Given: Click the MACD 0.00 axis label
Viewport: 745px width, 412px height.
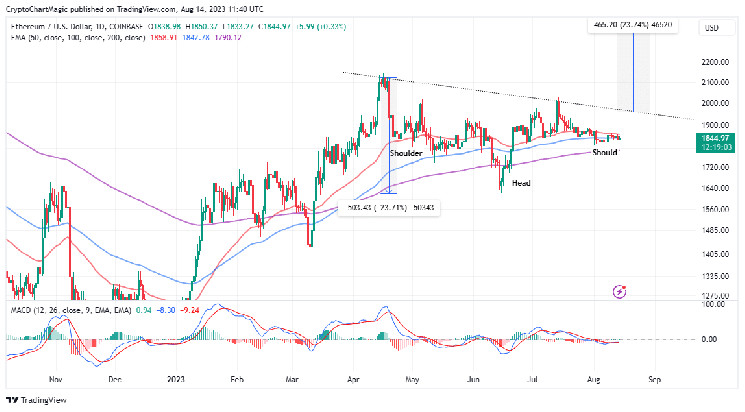Looking at the screenshot, I should pos(708,340).
